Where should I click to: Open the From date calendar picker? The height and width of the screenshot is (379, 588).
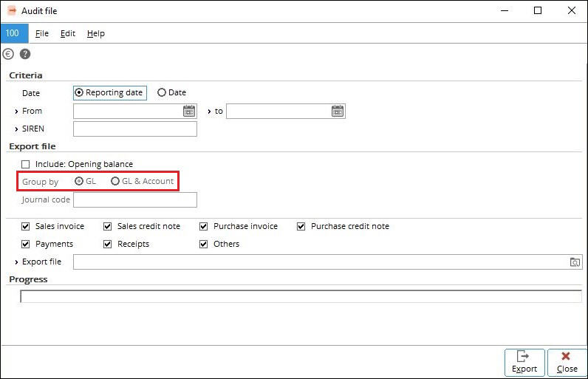[x=189, y=112]
